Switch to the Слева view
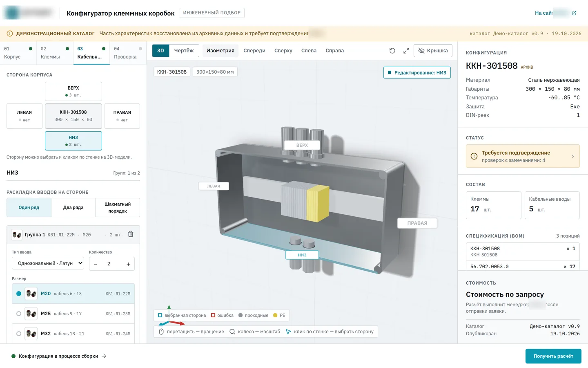The height and width of the screenshot is (368, 588). 309,51
